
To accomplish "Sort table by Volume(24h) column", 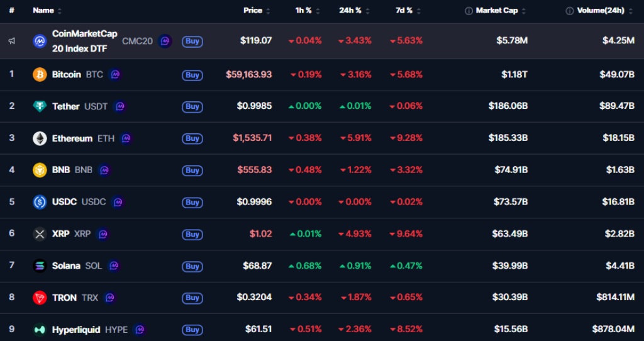I will (x=605, y=11).
